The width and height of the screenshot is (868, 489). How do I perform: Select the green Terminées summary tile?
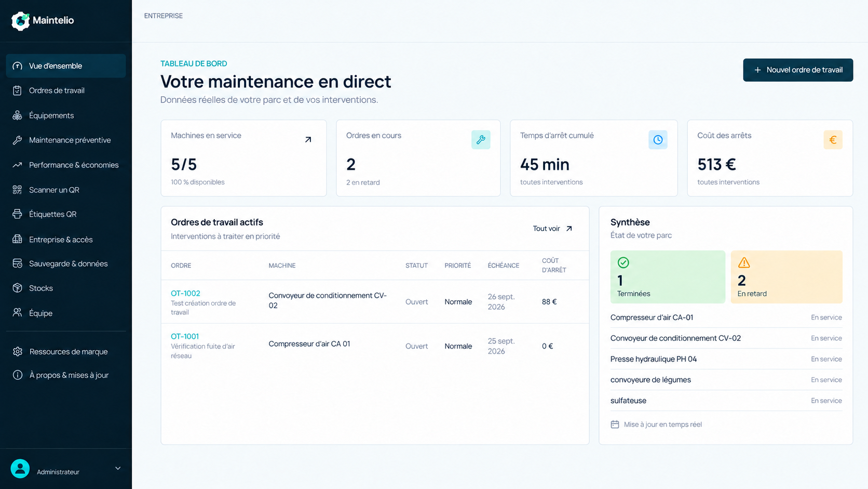668,277
